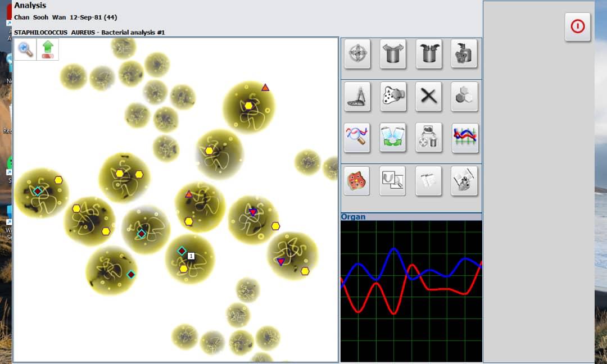607x364 pixels.
Task: Click the dark canister with inward arrows
Action: 429,54
